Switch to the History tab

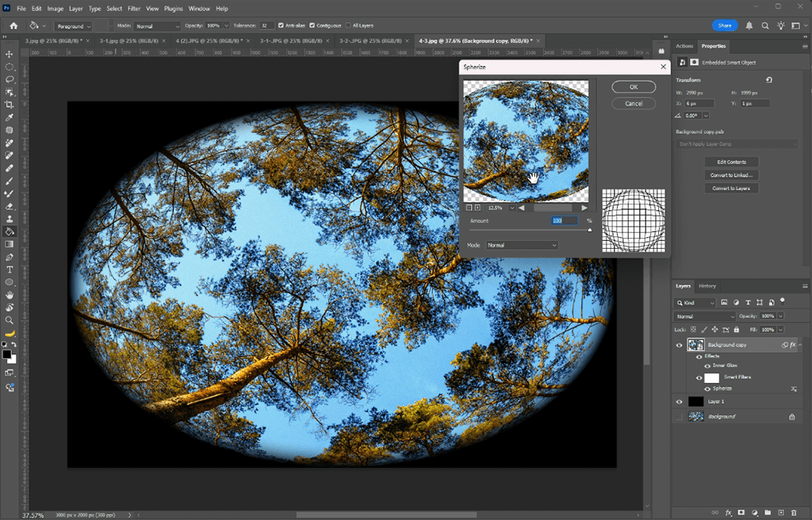click(707, 286)
